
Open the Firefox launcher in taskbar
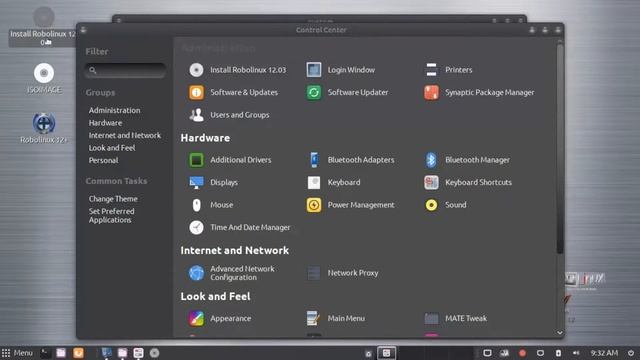78,353
